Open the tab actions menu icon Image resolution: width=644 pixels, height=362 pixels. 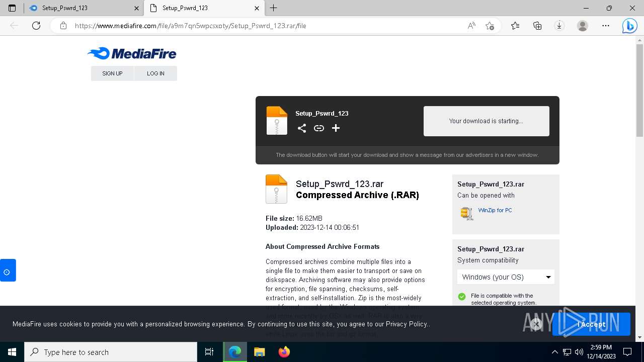coord(12,8)
